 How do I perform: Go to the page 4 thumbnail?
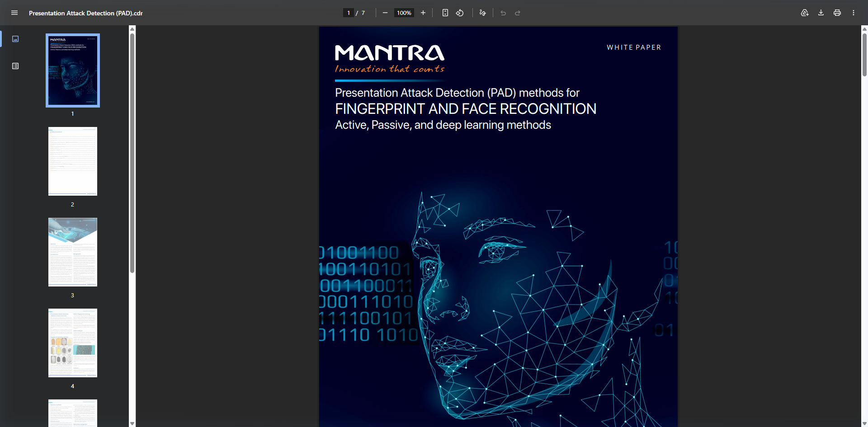(x=73, y=343)
